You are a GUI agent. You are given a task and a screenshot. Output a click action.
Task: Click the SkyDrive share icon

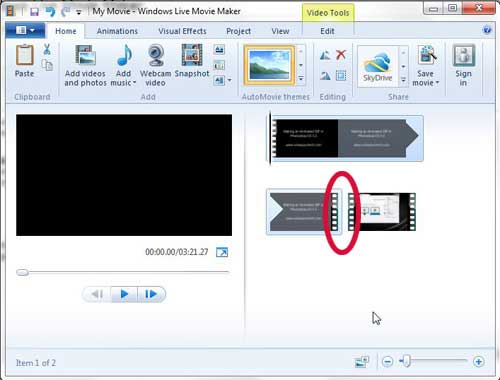[x=378, y=66]
